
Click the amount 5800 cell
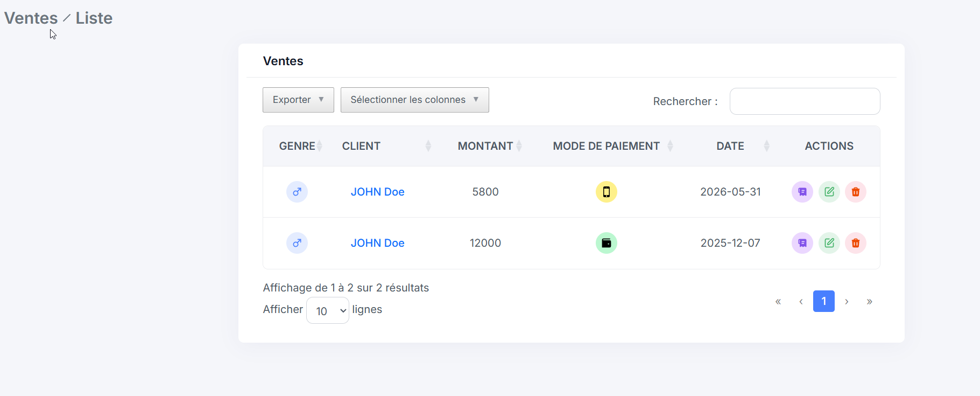[x=485, y=192]
